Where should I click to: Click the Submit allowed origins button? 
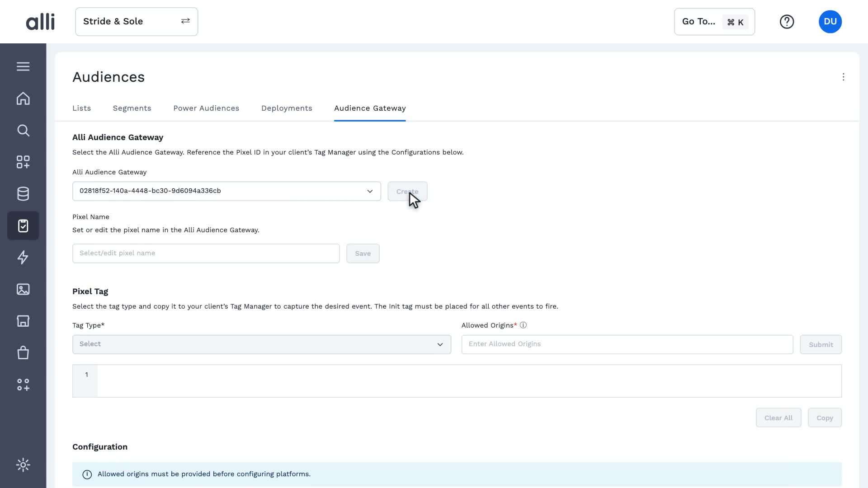pyautogui.click(x=821, y=345)
